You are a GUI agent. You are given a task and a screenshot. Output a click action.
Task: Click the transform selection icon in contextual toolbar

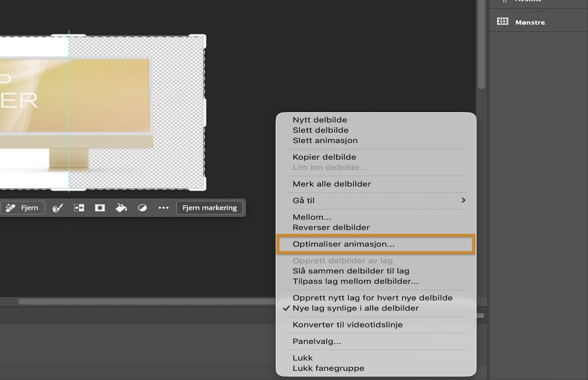(79, 208)
